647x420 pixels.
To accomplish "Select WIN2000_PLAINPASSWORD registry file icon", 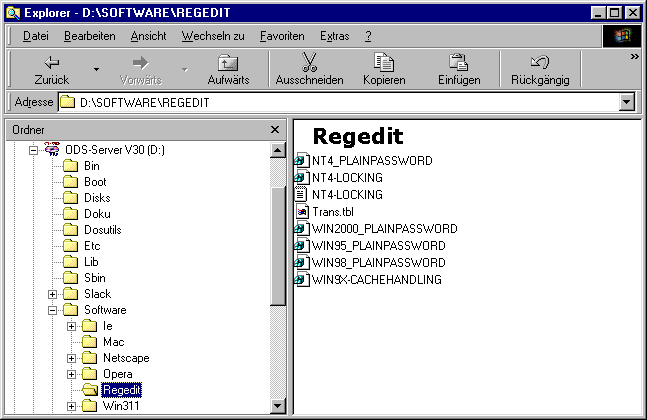I will click(302, 229).
